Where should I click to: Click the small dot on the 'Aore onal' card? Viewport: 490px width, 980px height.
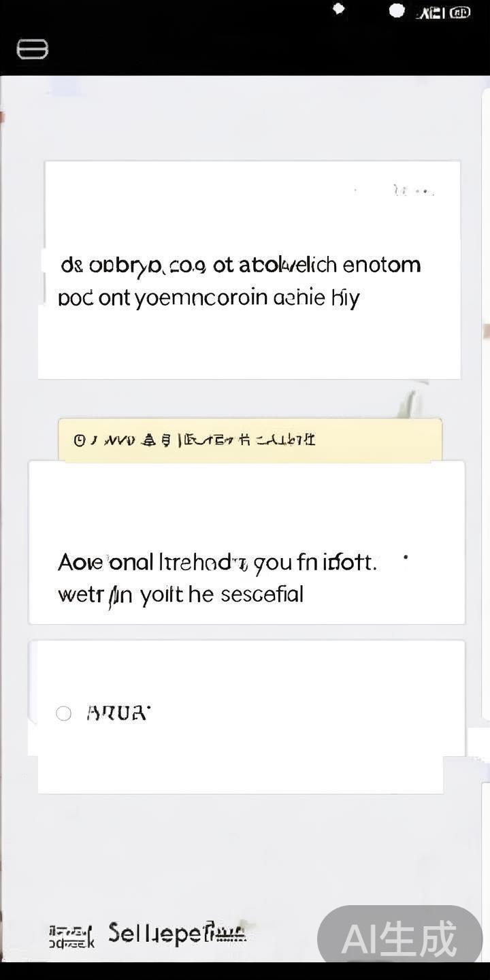click(406, 557)
